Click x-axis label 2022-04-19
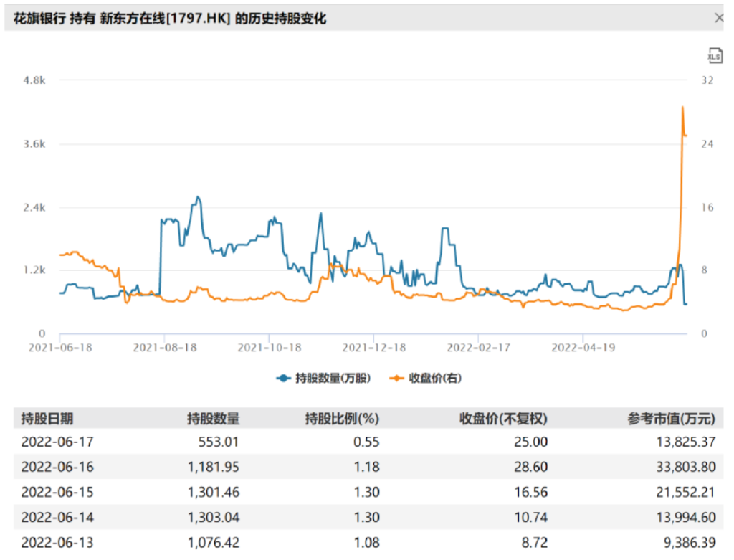Screen dimensions: 734x560 [583, 348]
